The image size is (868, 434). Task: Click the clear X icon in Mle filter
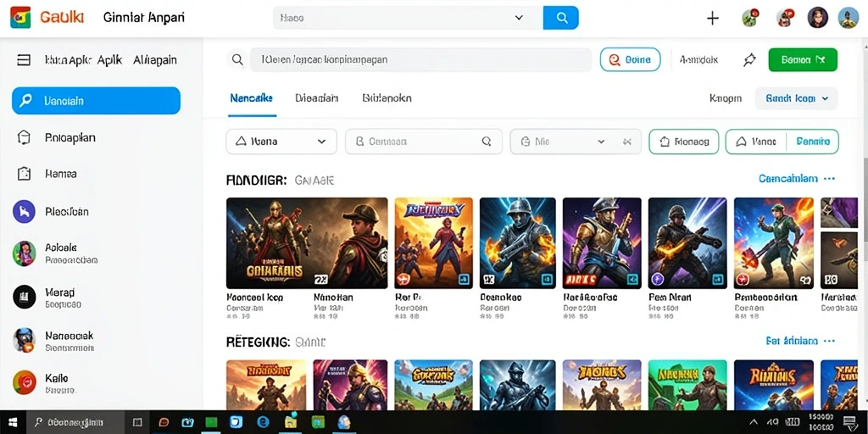point(626,142)
